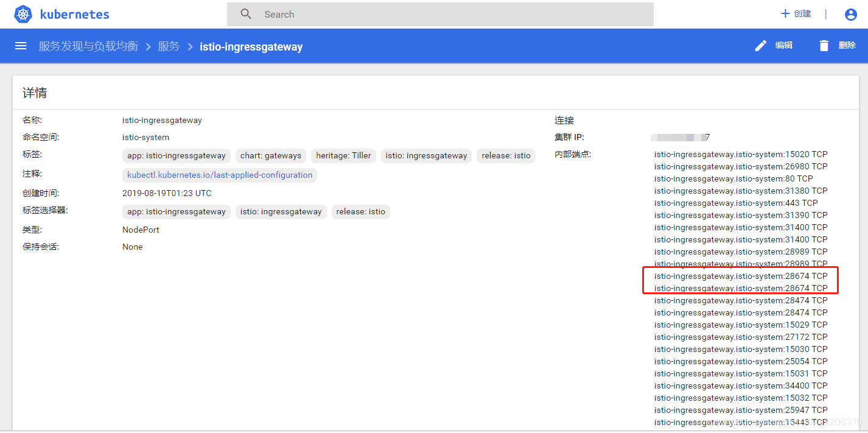This screenshot has height=433, width=868.
Task: Select endpoint istio-ingressgateway.istio-system:80 TCP
Action: coord(733,178)
